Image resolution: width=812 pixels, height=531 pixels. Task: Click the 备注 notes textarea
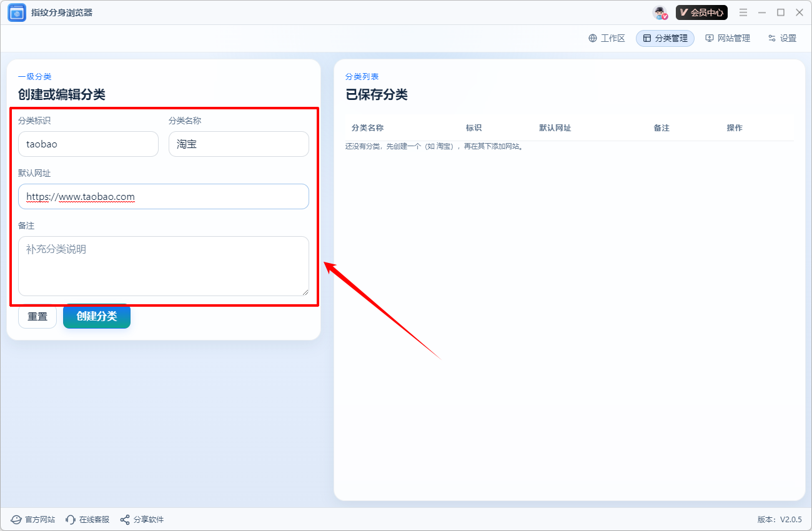[x=164, y=266]
